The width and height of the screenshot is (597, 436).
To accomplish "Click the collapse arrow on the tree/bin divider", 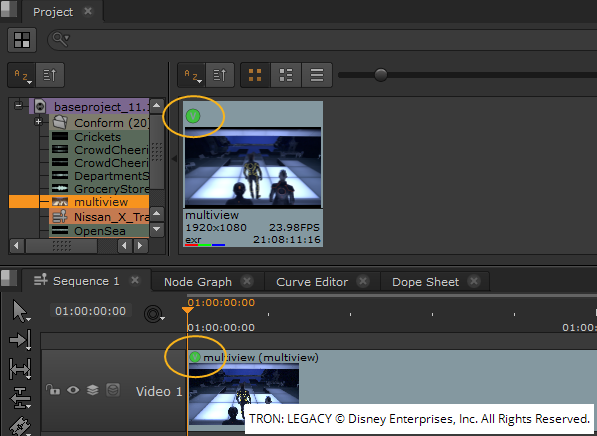I will [x=174, y=159].
